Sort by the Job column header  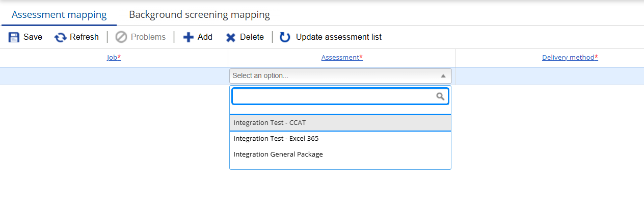(114, 58)
